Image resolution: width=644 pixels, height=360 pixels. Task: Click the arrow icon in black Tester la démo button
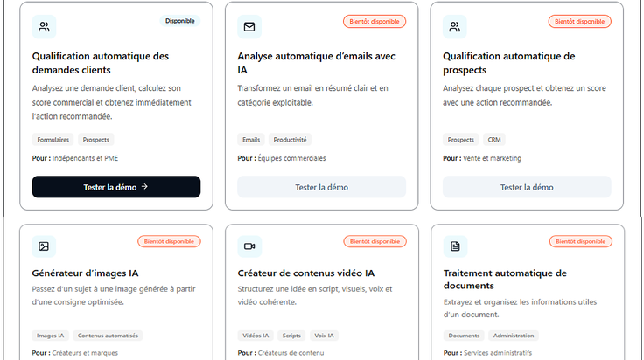[144, 187]
